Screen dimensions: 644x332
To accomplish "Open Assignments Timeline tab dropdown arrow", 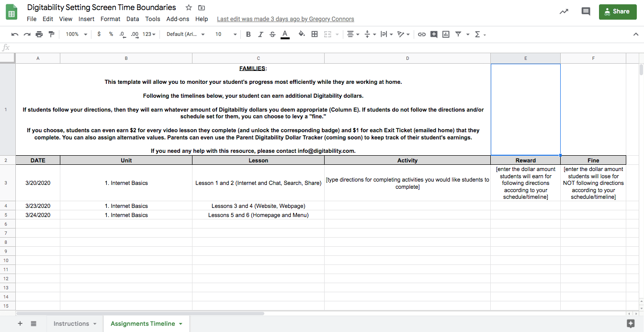I will (181, 324).
